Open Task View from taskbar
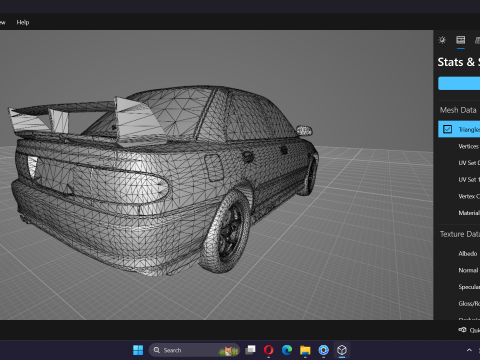480x360 pixels. [x=250, y=350]
